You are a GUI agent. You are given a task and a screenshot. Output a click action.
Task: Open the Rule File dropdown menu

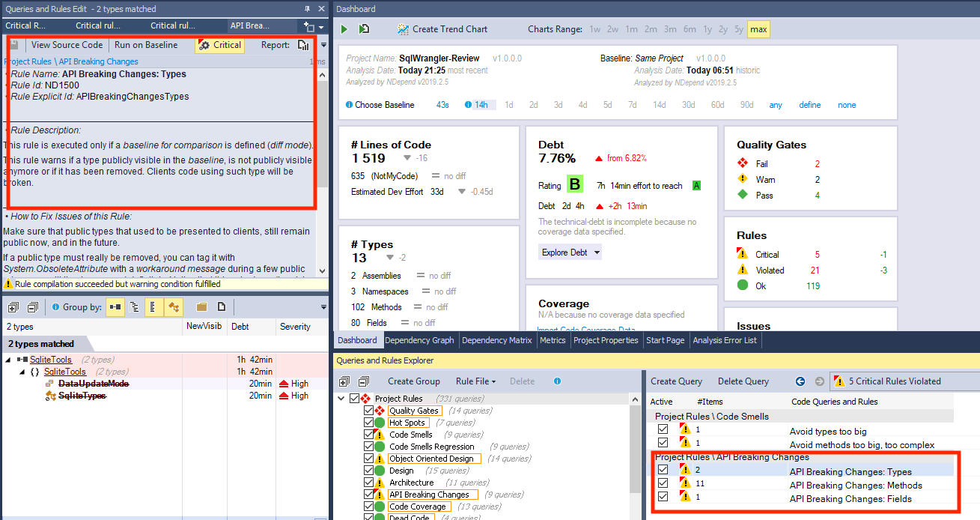(x=475, y=381)
